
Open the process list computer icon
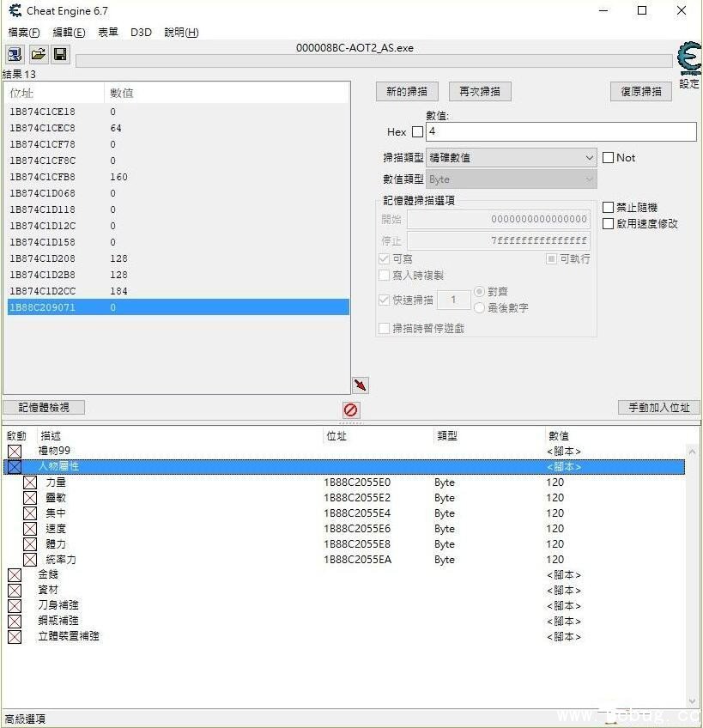(x=15, y=55)
